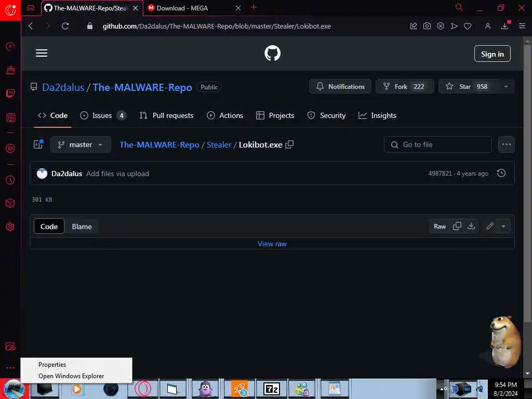Select the repository Code tab
Image resolution: width=532 pixels, height=399 pixels.
52,115
